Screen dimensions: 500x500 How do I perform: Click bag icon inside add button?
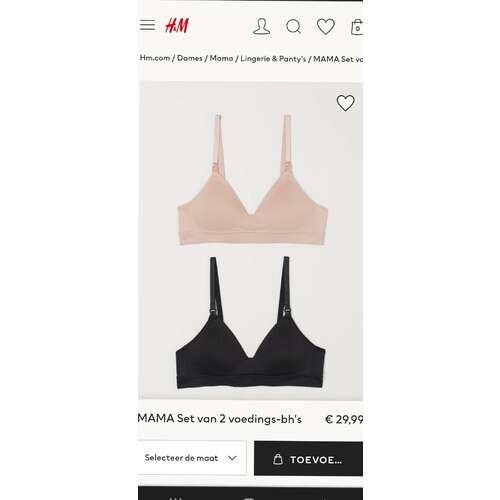click(x=278, y=459)
